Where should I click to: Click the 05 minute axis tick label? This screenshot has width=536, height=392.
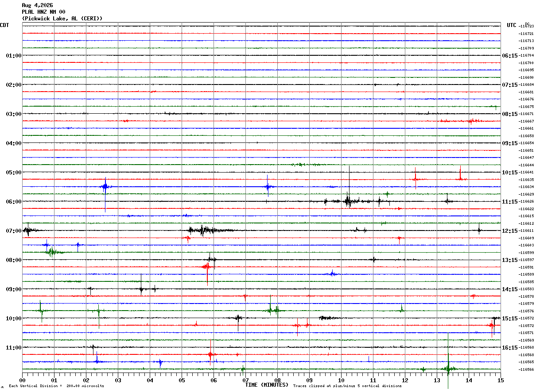pyautogui.click(x=182, y=380)
